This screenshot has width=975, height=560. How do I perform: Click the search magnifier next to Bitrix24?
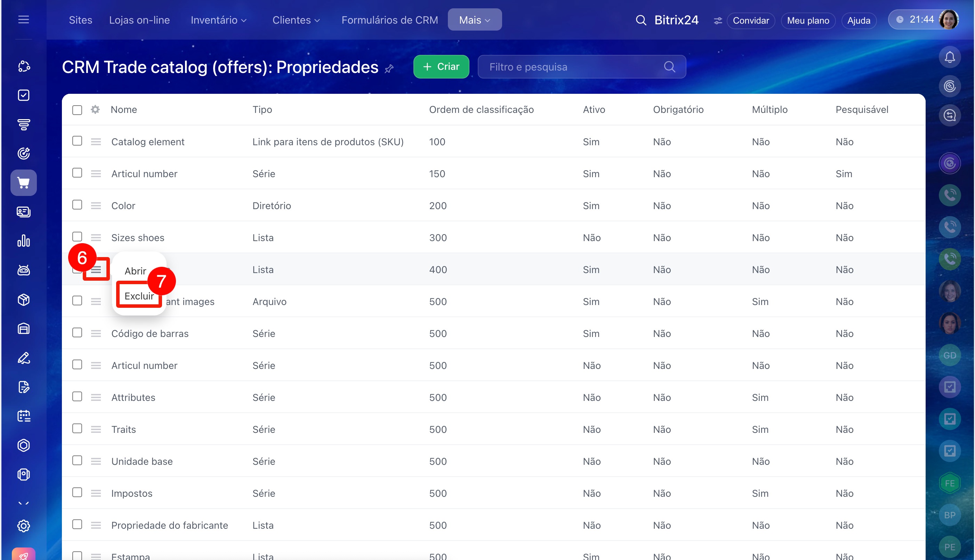coord(640,20)
